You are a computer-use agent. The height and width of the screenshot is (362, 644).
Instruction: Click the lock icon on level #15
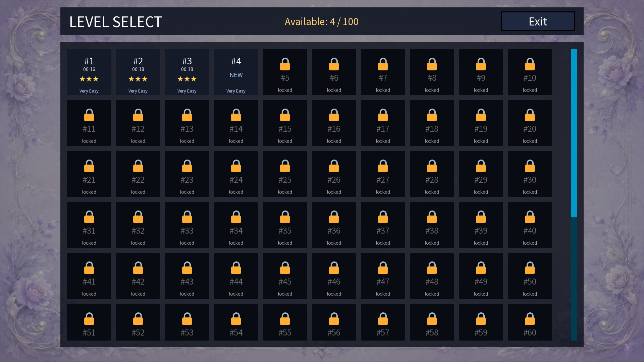tap(285, 115)
